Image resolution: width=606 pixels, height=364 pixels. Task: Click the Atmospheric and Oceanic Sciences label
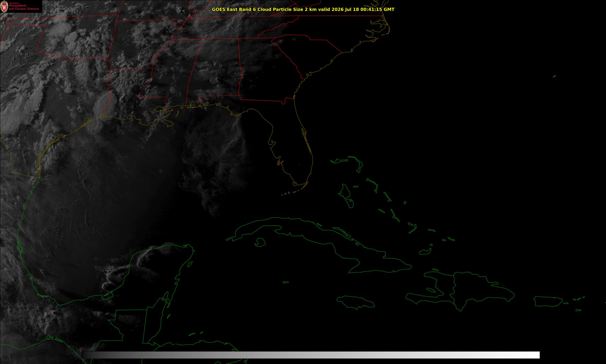(24, 7)
